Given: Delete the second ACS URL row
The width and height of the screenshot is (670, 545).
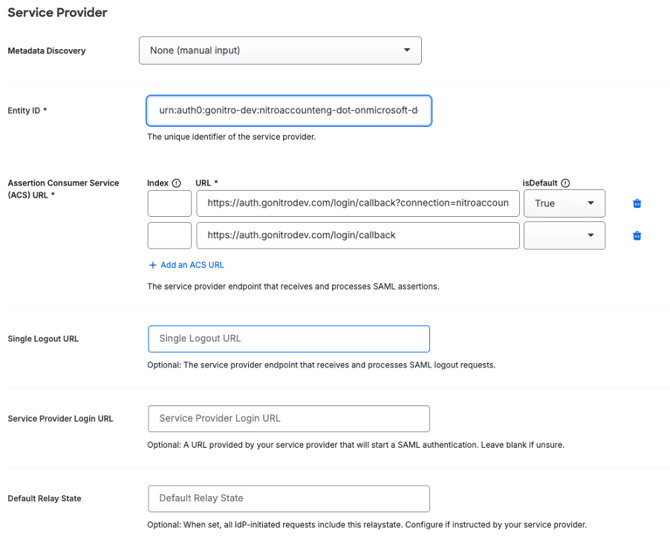Looking at the screenshot, I should (x=637, y=236).
